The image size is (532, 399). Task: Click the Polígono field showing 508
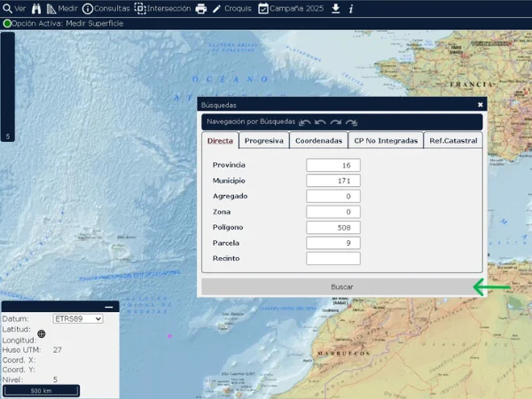tap(332, 228)
